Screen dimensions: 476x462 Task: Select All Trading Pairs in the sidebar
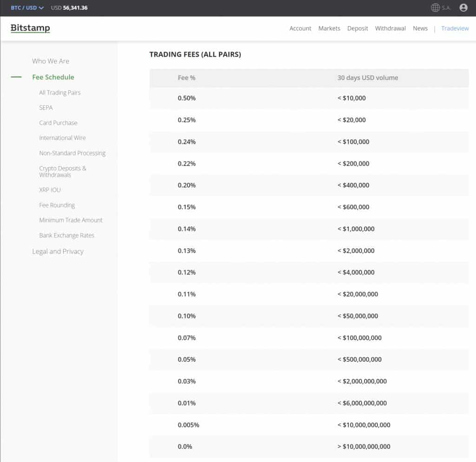pyautogui.click(x=59, y=92)
